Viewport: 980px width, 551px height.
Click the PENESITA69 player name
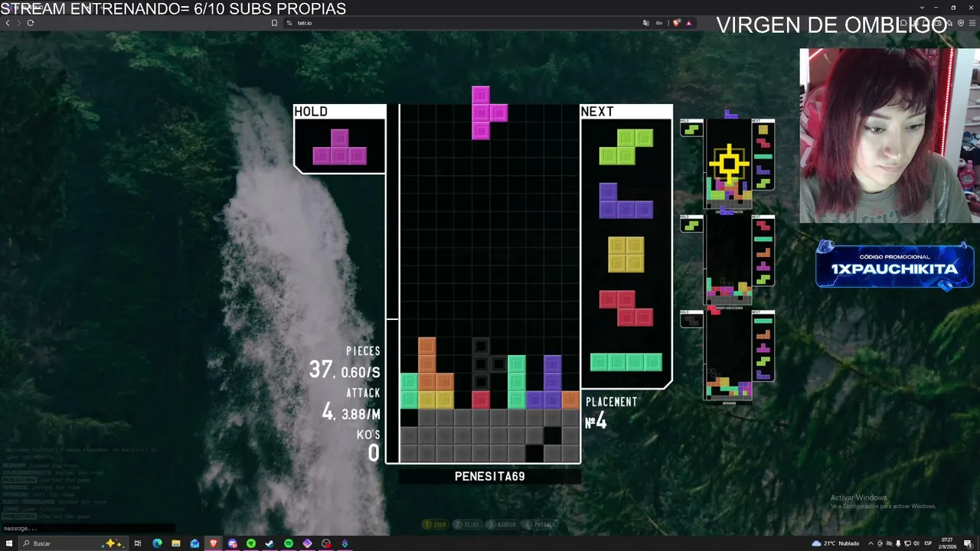pyautogui.click(x=490, y=477)
